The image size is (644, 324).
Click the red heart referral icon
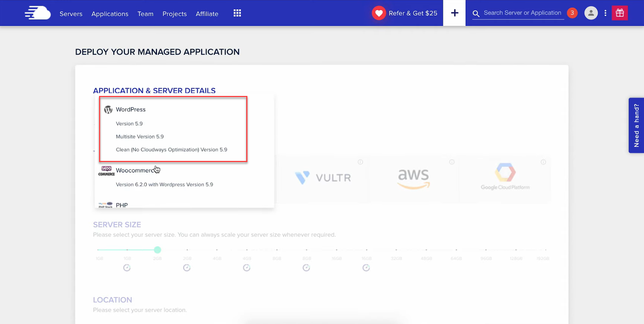point(379,13)
